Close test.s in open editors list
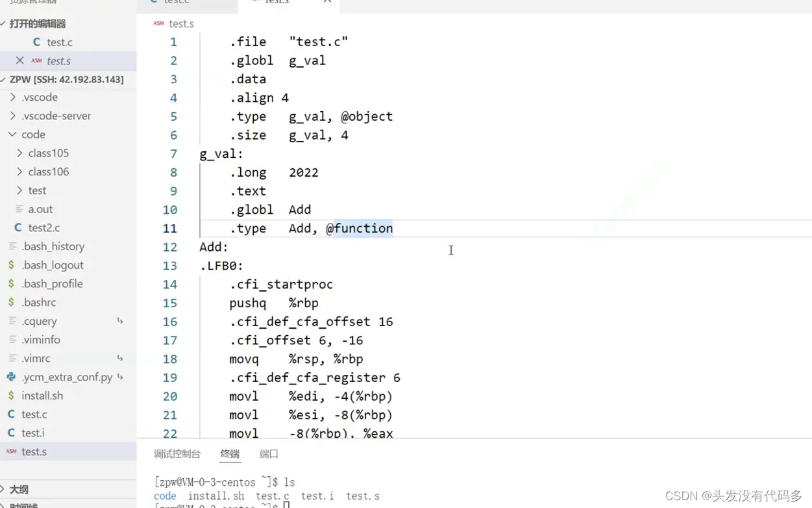812x508 pixels. point(19,60)
